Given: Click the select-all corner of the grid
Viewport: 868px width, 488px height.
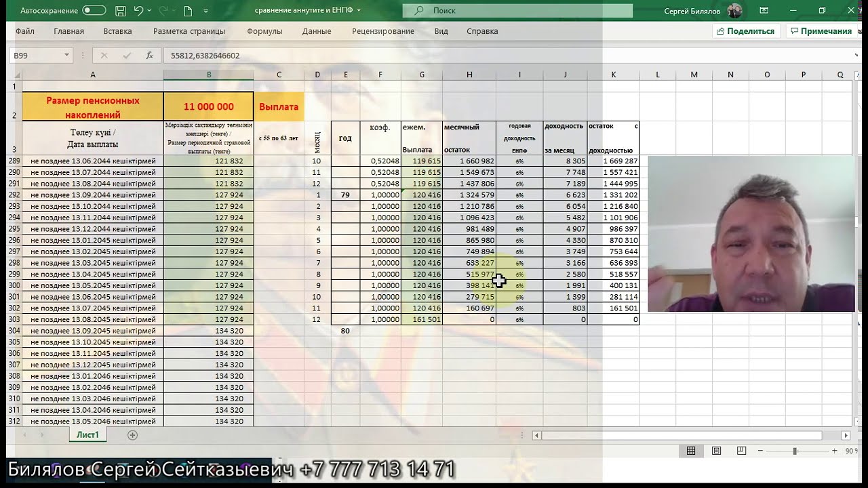Looking at the screenshot, I should point(14,75).
